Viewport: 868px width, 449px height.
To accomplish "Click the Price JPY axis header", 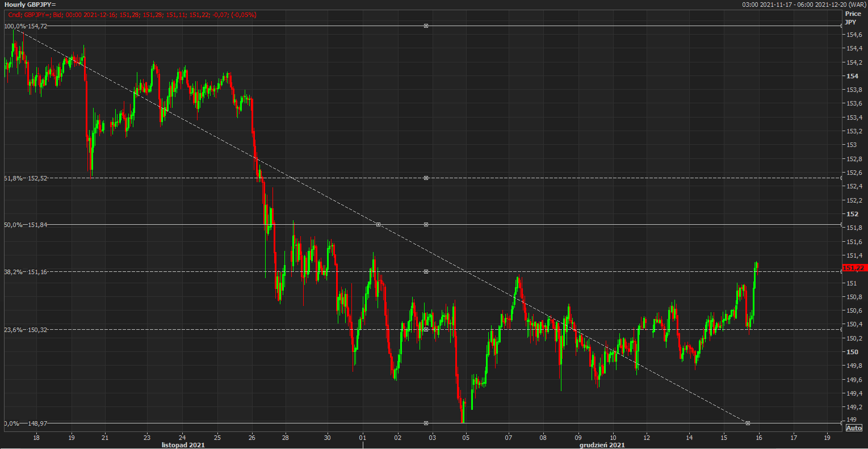I will pyautogui.click(x=852, y=18).
